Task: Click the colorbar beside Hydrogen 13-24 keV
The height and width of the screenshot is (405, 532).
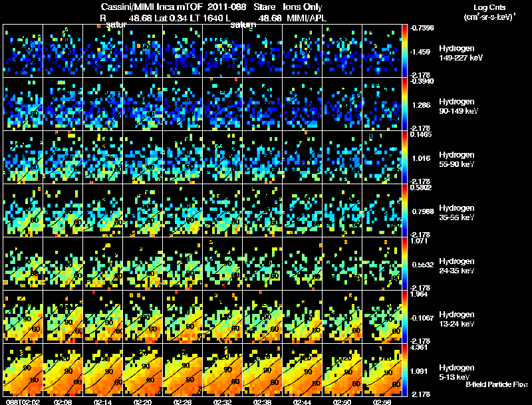Action: coord(404,317)
